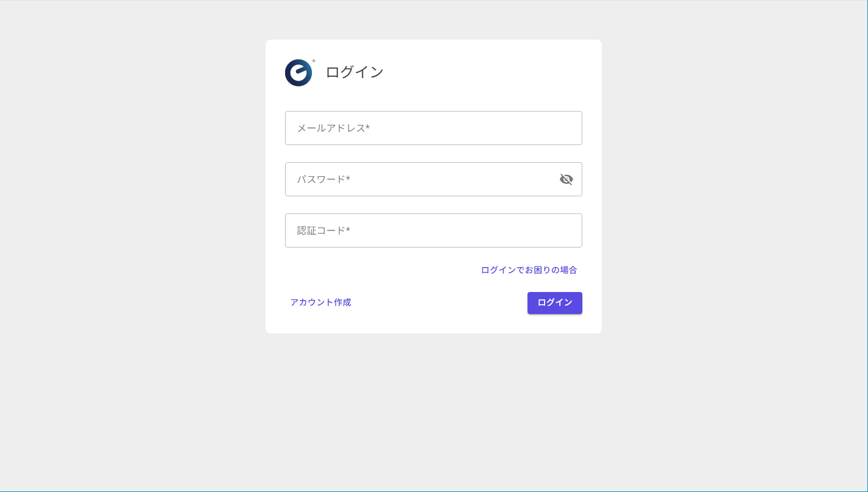The height and width of the screenshot is (492, 868).
Task: Click the registered trademark symbol near logo
Action: (314, 61)
